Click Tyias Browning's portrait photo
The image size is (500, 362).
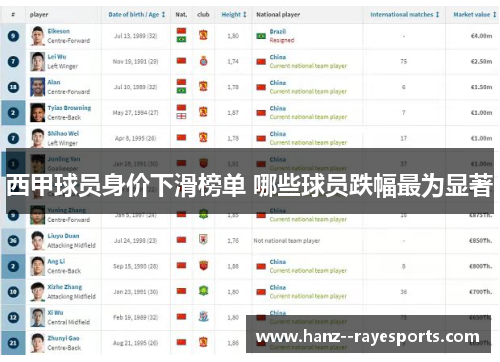click(x=37, y=113)
